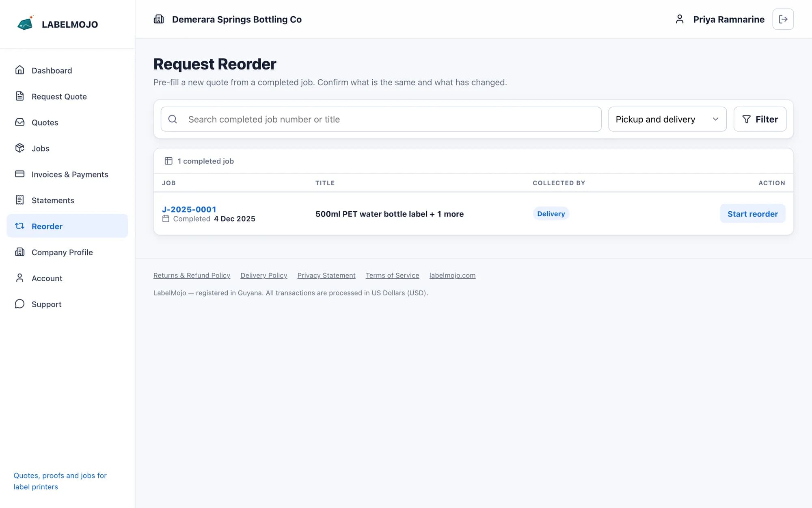The height and width of the screenshot is (508, 812).
Task: Focus the completed job search field
Action: point(381,119)
